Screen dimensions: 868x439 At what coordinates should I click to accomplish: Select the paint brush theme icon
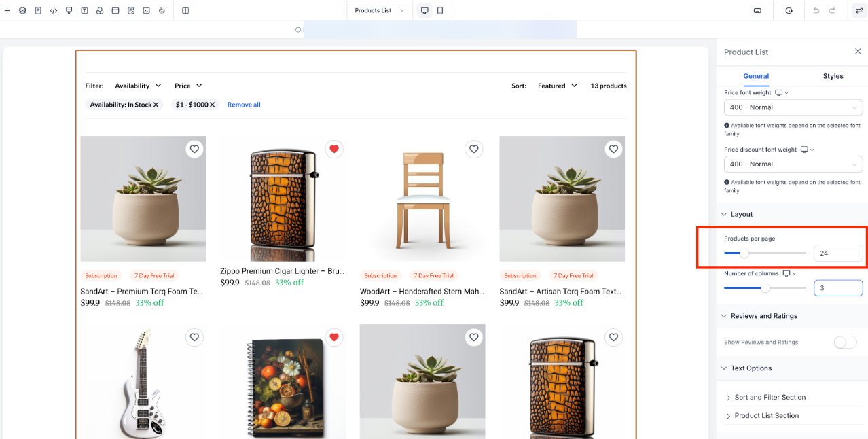point(69,10)
